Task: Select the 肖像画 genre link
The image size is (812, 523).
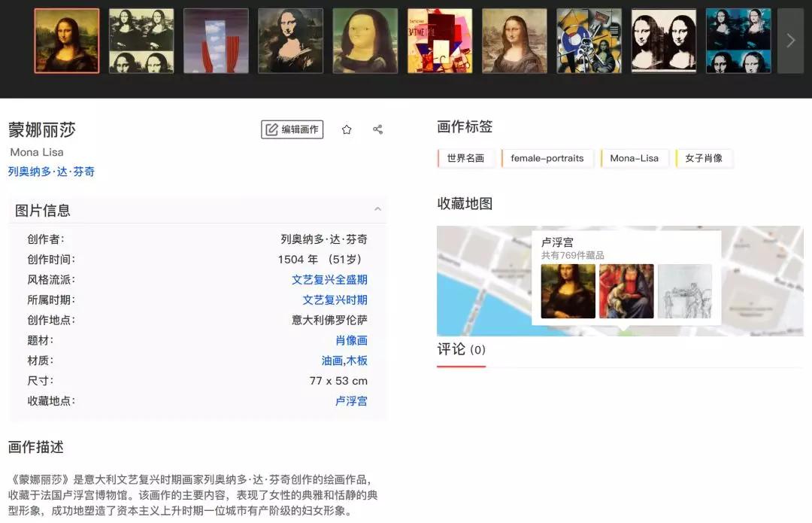Action: click(x=351, y=340)
